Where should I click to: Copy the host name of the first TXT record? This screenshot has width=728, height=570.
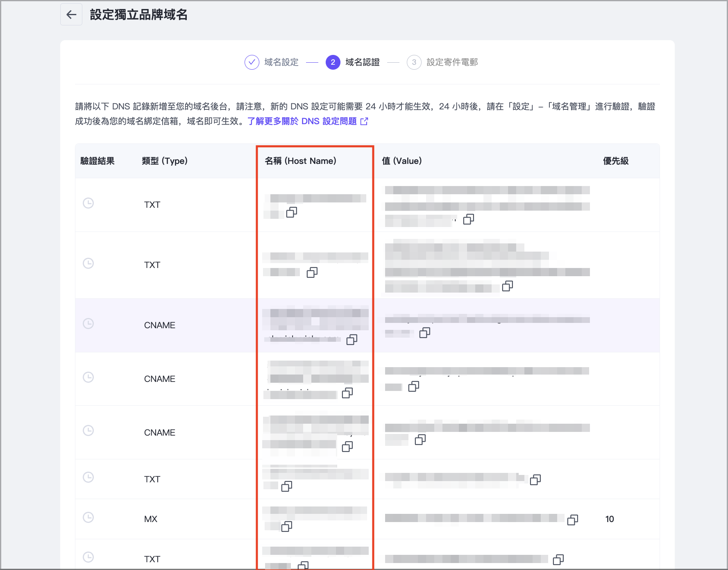click(x=291, y=212)
